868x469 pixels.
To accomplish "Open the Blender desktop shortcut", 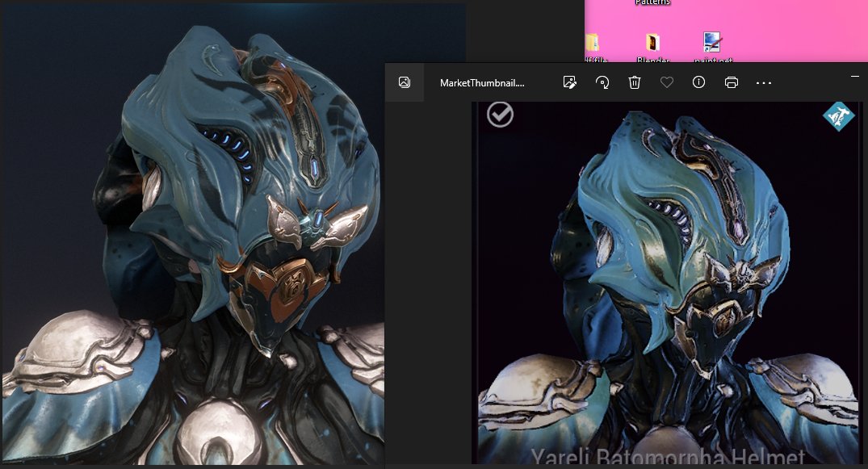I will click(x=652, y=48).
